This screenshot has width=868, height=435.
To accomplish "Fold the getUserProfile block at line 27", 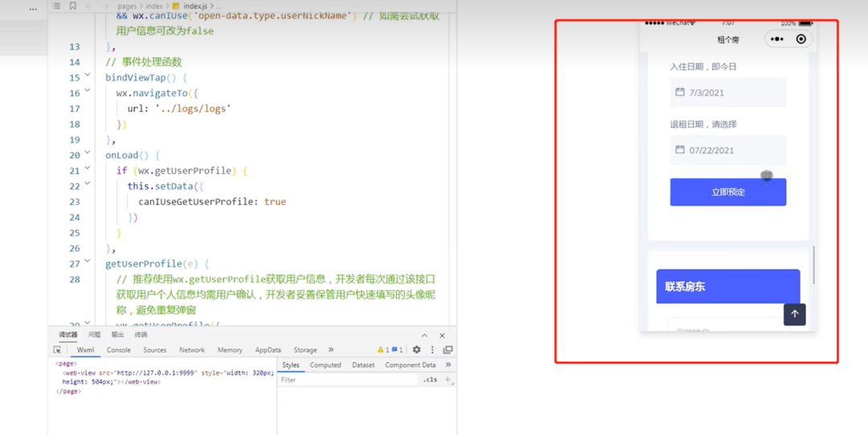I will coord(88,261).
